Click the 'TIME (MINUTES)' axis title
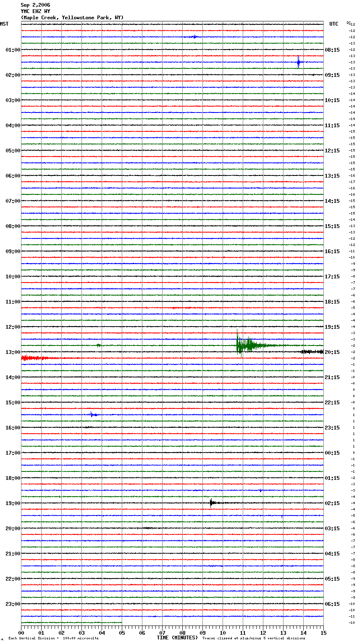 (177, 638)
